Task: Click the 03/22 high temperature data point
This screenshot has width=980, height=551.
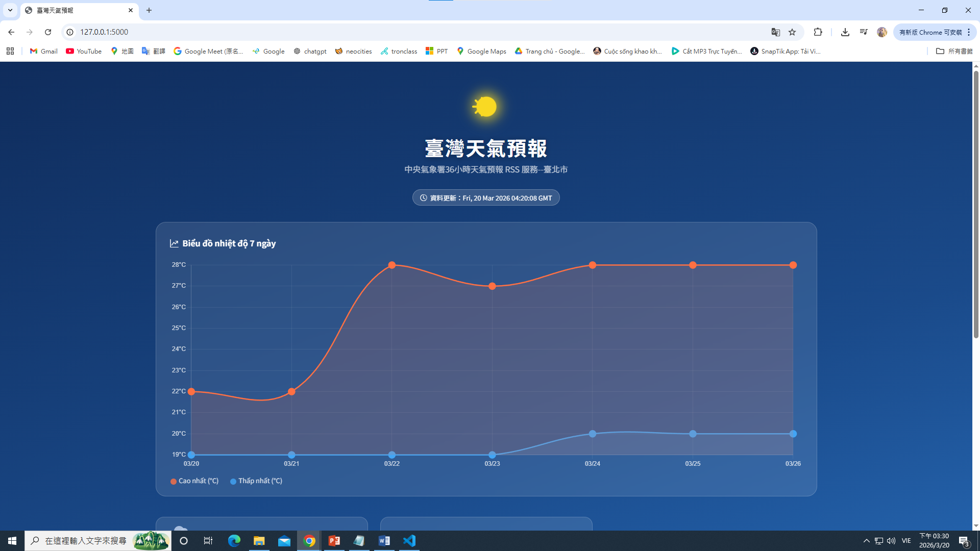Action: [x=392, y=265]
